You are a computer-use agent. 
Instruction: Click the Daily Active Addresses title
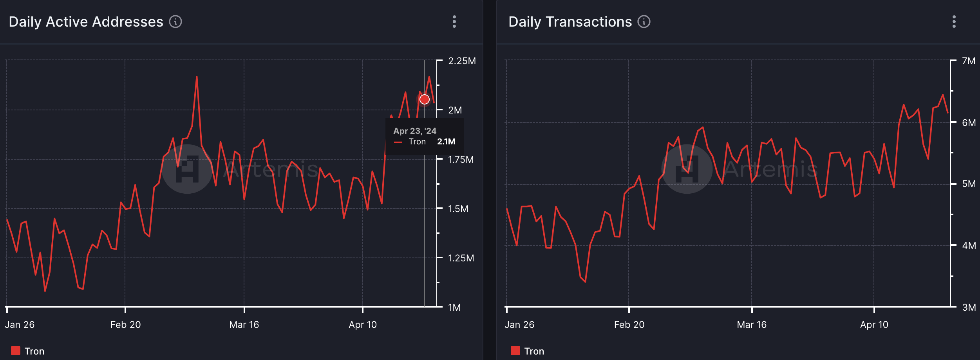coord(86,22)
